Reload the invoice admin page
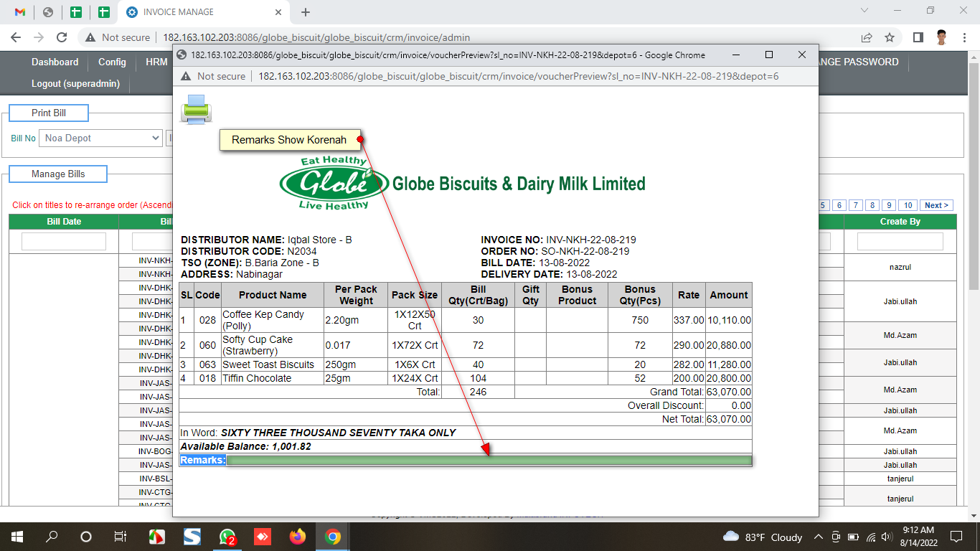Screen dimensions: 980x551 click(x=62, y=37)
